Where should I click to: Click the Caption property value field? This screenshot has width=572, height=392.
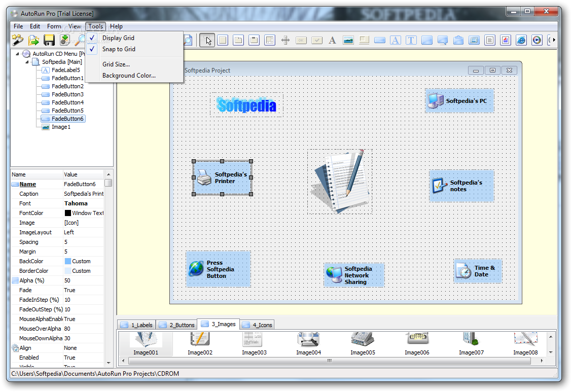click(x=84, y=194)
